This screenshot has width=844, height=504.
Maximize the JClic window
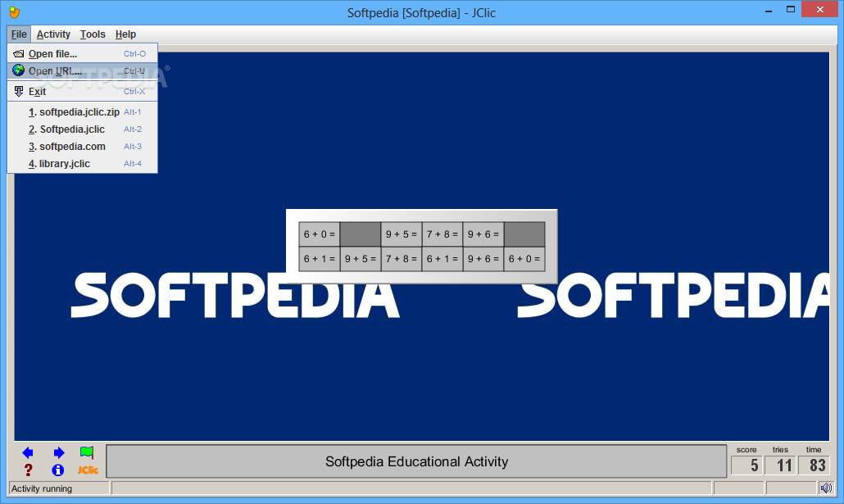(791, 10)
